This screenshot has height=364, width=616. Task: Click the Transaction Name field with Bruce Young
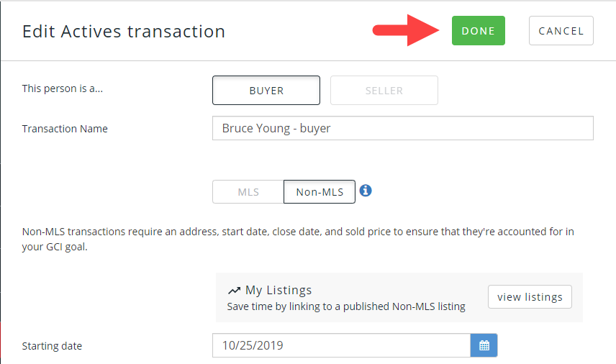[403, 128]
